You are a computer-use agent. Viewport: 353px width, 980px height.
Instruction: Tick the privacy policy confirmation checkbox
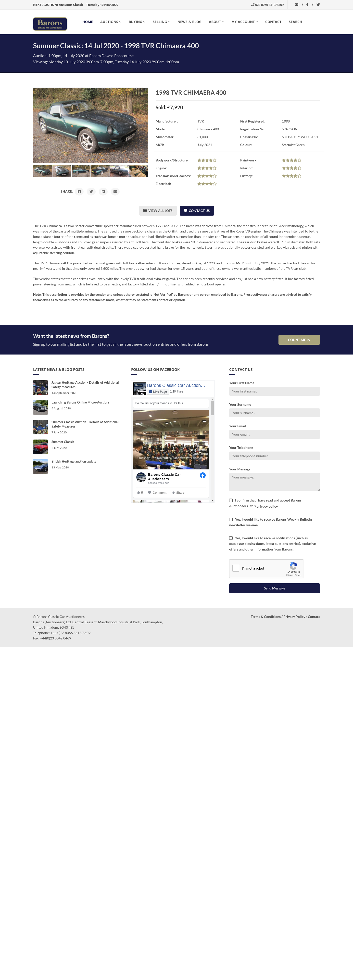click(231, 500)
